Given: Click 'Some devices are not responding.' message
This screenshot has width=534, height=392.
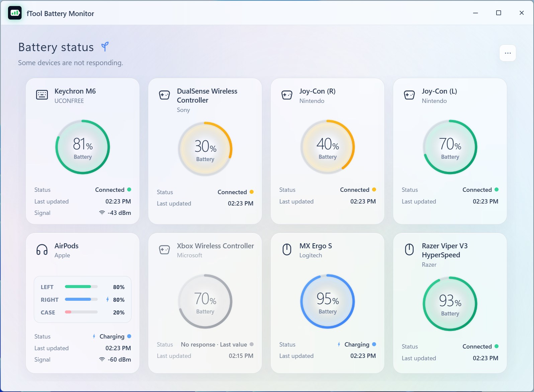Looking at the screenshot, I should click(71, 63).
